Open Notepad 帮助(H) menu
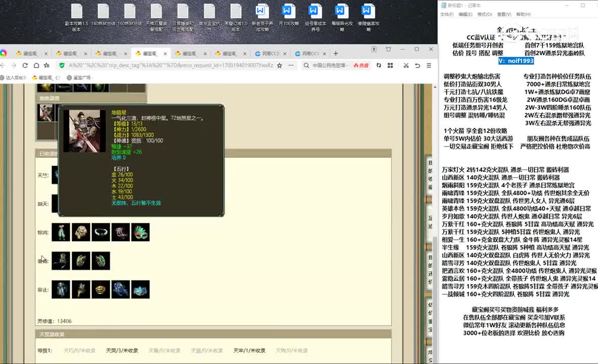 [523, 14]
